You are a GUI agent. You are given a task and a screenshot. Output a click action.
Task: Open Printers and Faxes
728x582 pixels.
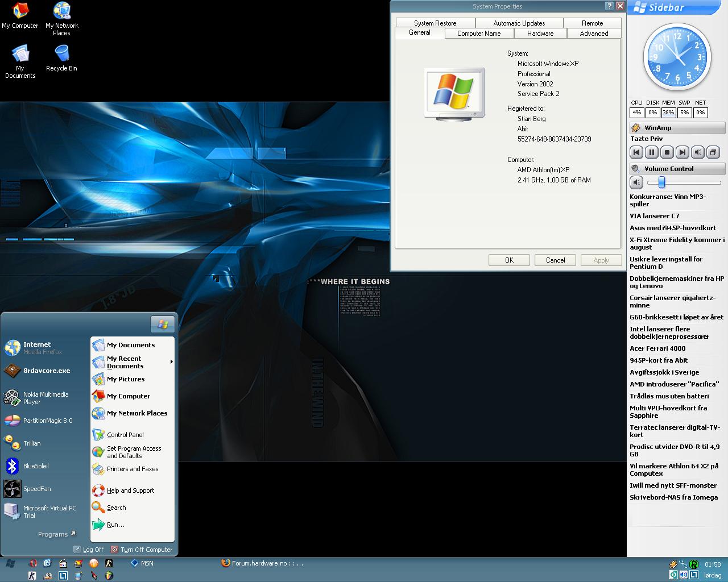126,469
